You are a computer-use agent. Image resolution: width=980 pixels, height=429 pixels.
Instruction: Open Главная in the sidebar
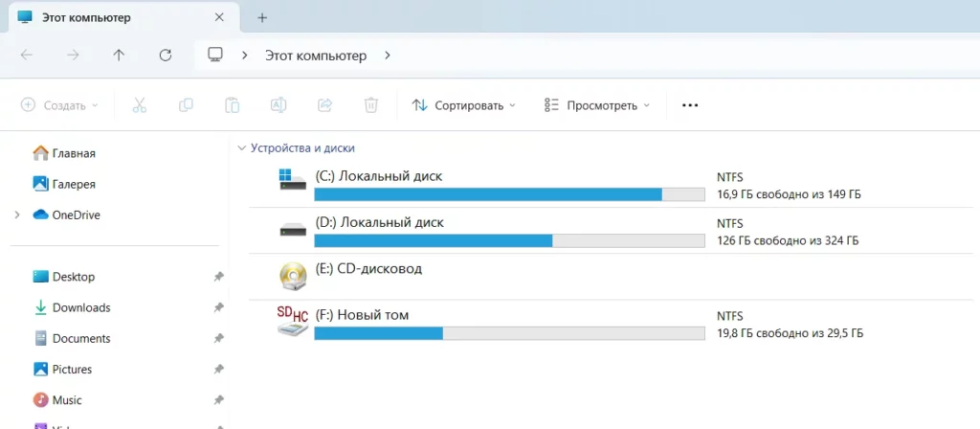pos(74,153)
